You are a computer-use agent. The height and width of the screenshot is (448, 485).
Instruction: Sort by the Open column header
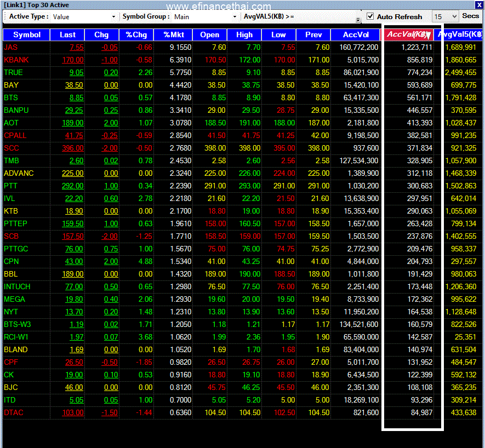(x=210, y=35)
